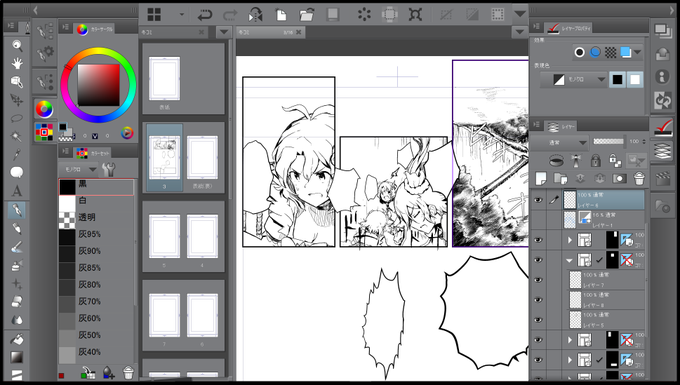Screen dimensions: 680x385
Task: Open the 表紙 cover page thumbnail
Action: tap(164, 79)
